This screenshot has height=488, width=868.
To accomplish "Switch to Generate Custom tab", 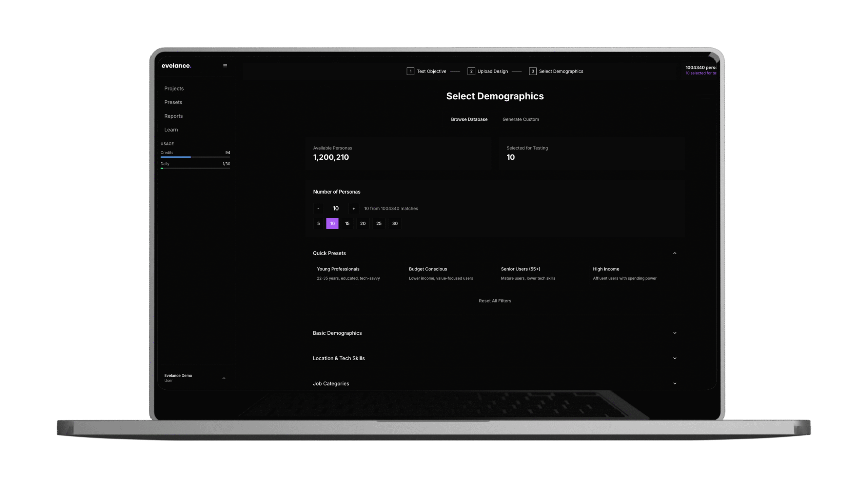I will [x=520, y=119].
